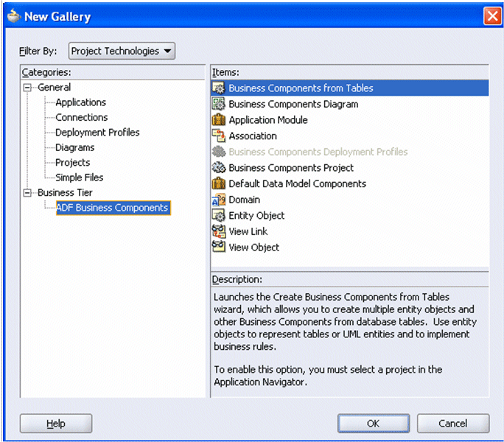Confirm with the OK button
The width and height of the screenshot is (504, 442).
coord(373,424)
